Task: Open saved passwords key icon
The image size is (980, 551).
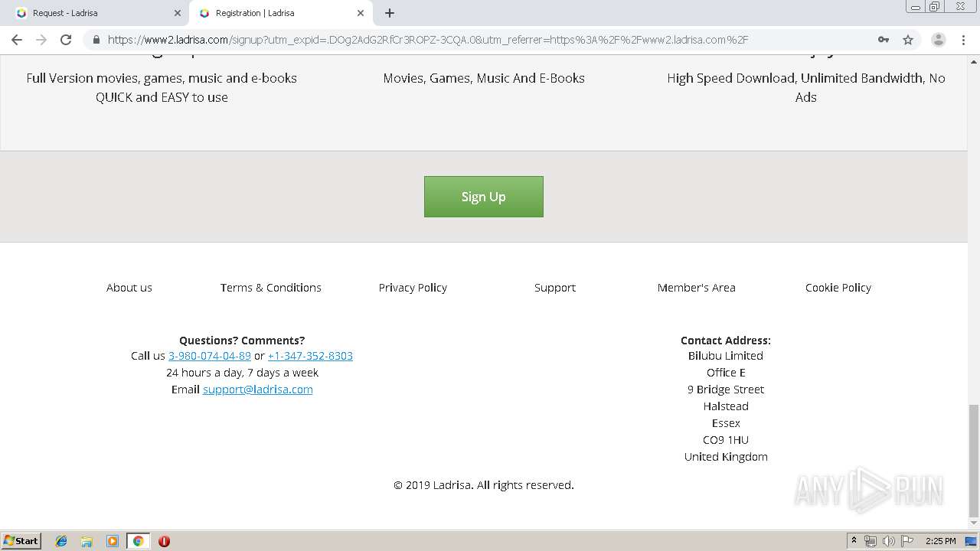Action: 884,40
